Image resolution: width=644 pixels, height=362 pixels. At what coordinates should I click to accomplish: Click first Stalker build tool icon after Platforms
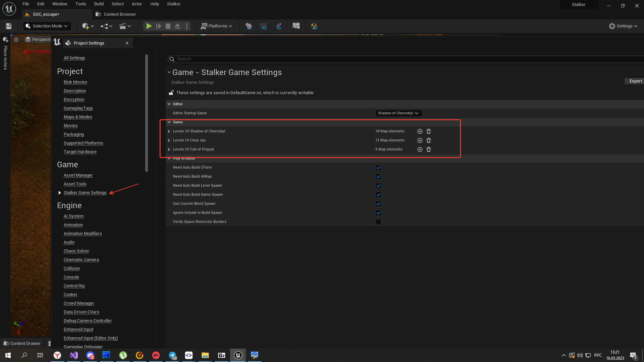pyautogui.click(x=249, y=26)
